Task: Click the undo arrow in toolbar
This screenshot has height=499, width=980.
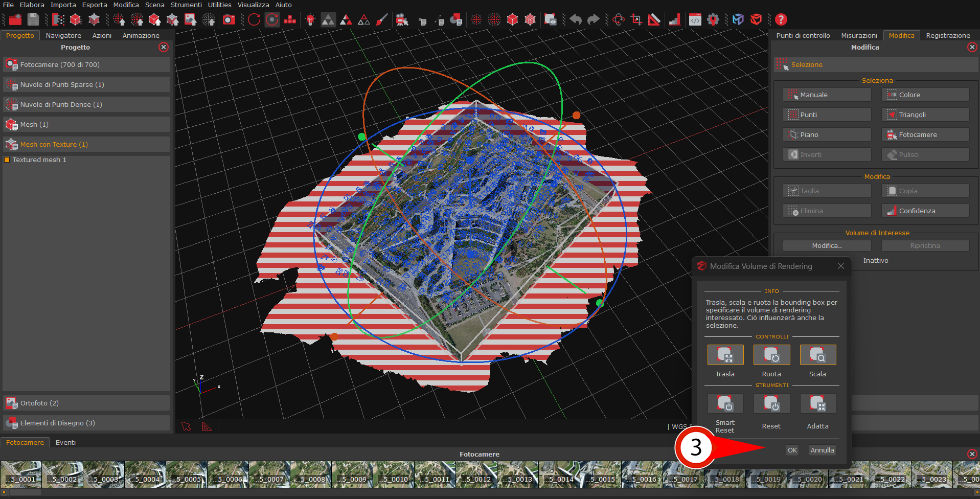Action: tap(576, 19)
